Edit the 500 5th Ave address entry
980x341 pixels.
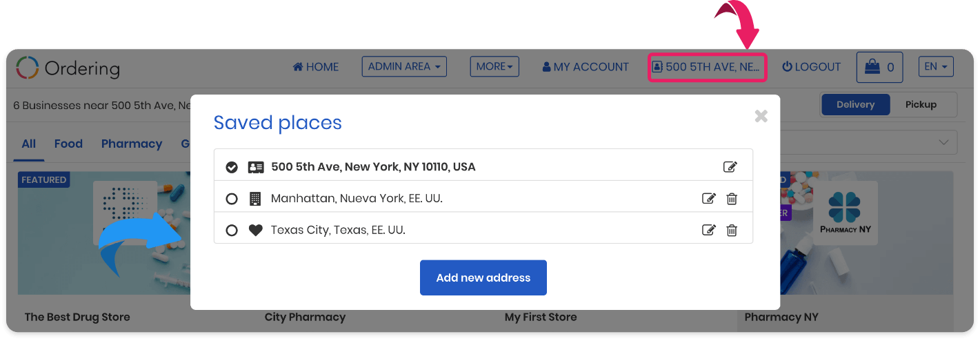click(730, 167)
